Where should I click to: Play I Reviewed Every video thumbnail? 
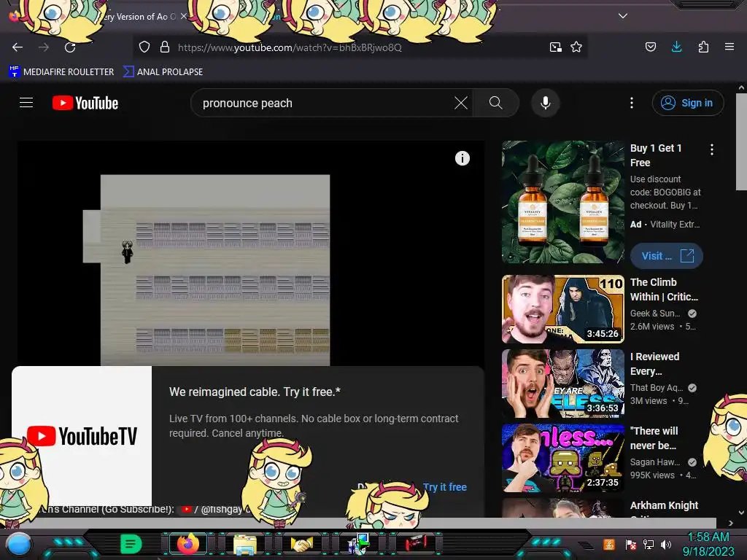(562, 384)
